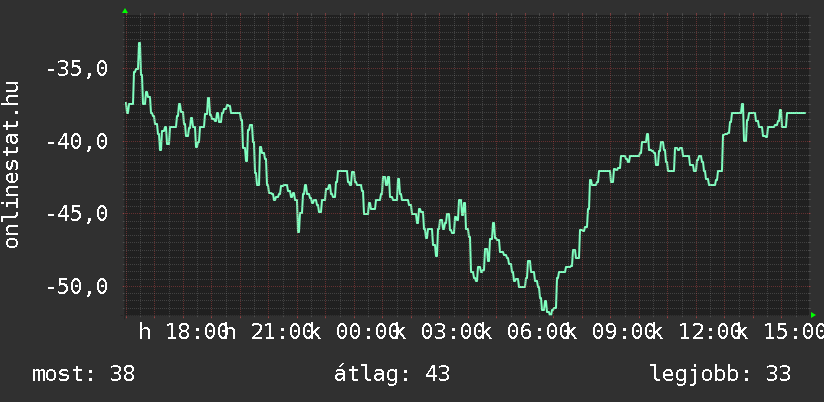Click the -35,0 y-axis label
824x402 pixels.
tap(80, 70)
